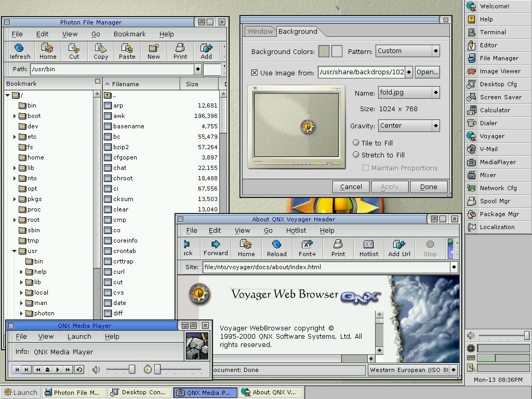Launch Terminal from the shelf
This screenshot has height=399, width=532.
(x=498, y=32)
